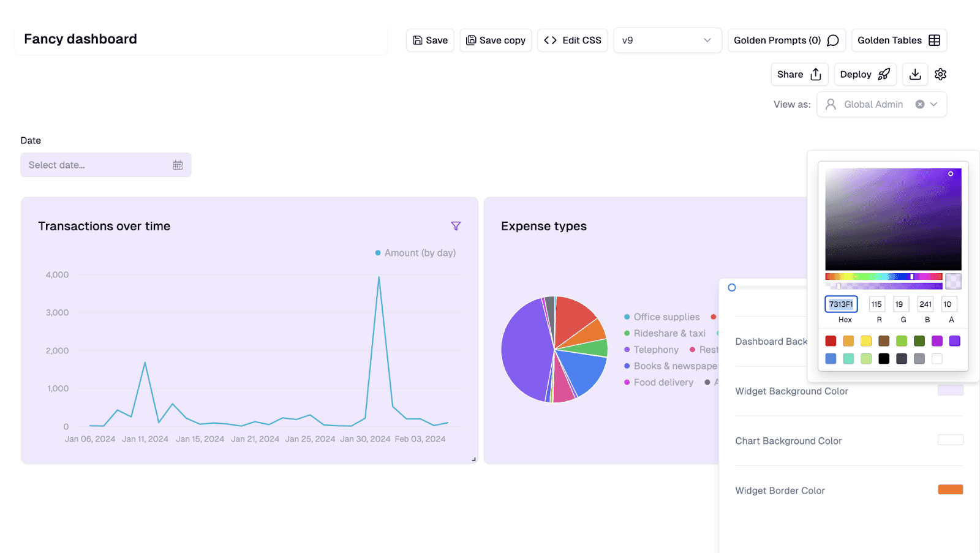Viewport: 980px width, 553px height.
Task: Clear Global Admin using the X icon
Action: point(920,104)
